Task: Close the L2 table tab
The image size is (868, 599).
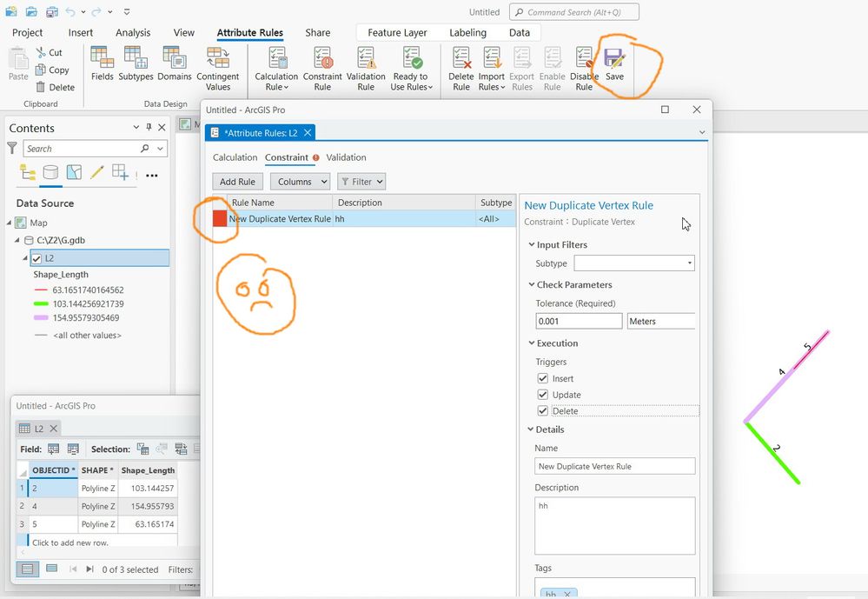Action: coord(54,429)
